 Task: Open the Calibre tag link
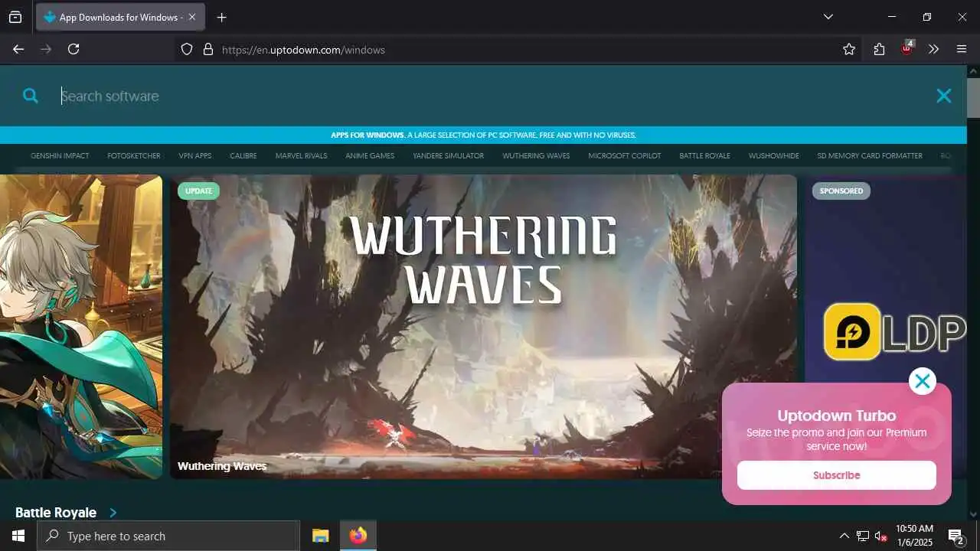pos(243,155)
